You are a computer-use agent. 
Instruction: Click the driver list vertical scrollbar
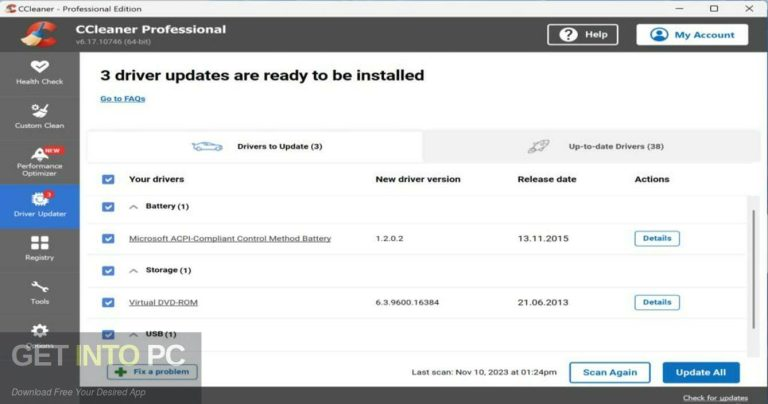[753, 269]
